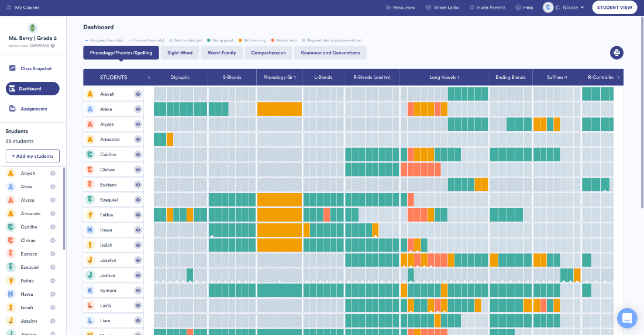Open settings gear for Fathia

click(53, 281)
